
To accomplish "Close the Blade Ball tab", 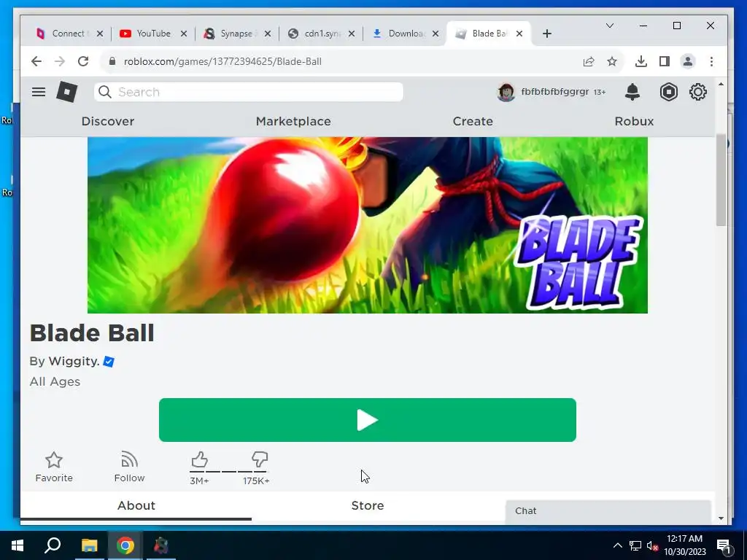I will tap(519, 34).
